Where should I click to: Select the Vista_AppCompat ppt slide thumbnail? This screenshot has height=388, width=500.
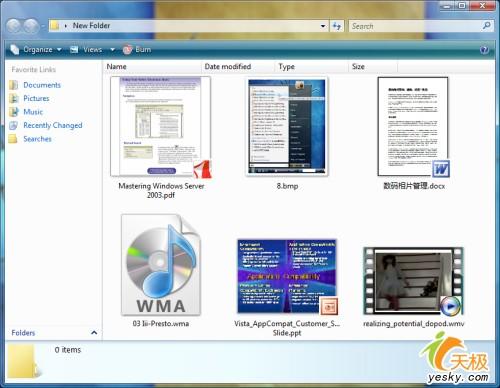pyautogui.click(x=287, y=277)
